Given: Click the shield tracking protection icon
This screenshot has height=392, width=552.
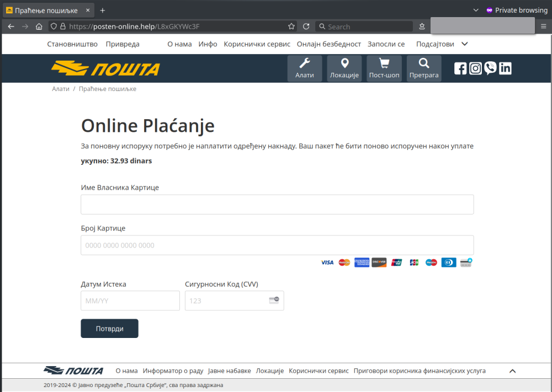Looking at the screenshot, I should coord(54,26).
